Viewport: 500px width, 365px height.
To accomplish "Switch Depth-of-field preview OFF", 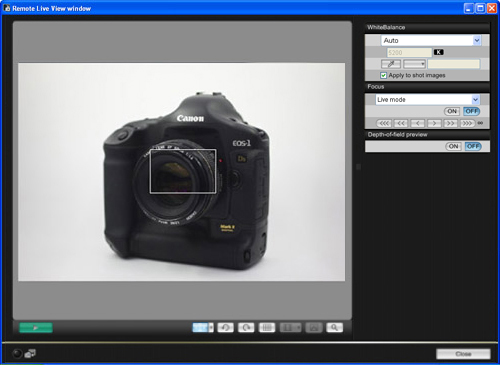I will [x=473, y=146].
